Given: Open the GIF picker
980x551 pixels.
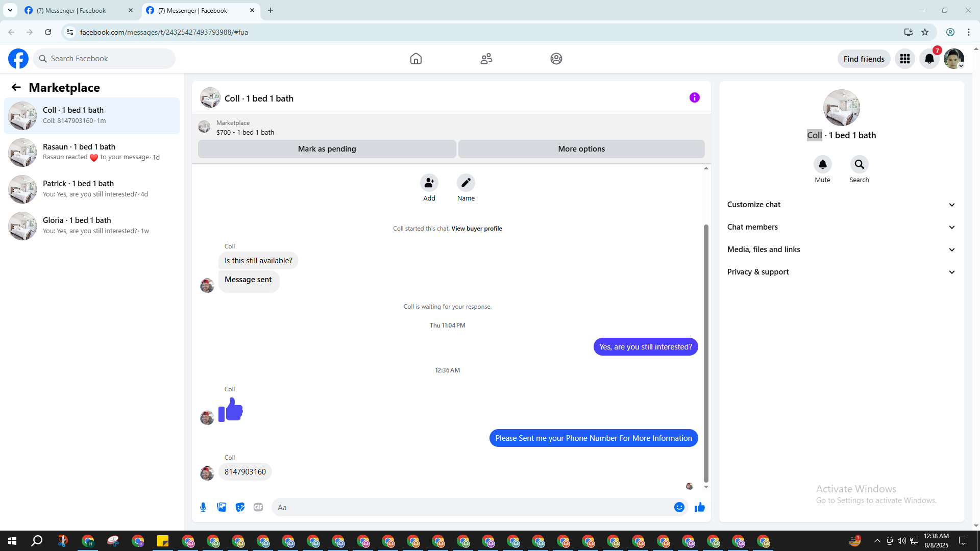Looking at the screenshot, I should [x=258, y=507].
